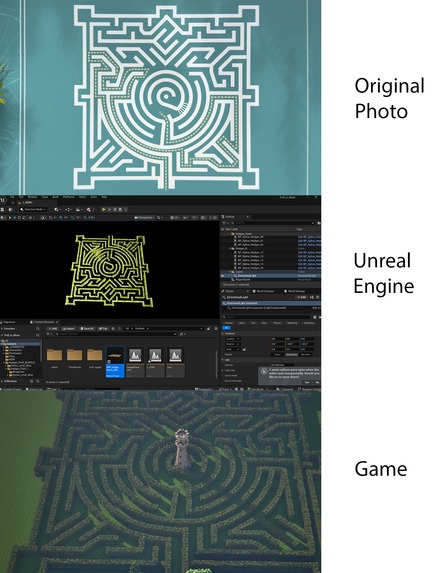Open the Build menu
444x573 pixels.
[x=55, y=197]
